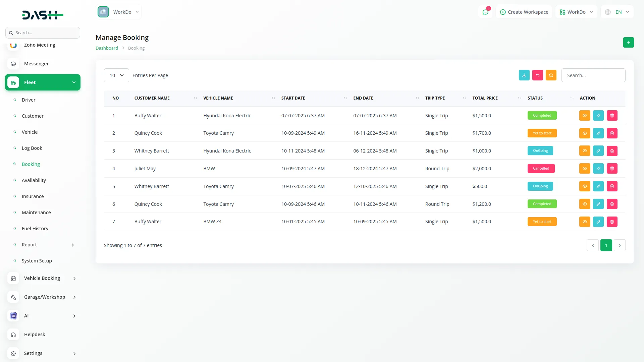Open the EN language dropdown
Image resolution: width=644 pixels, height=362 pixels.
click(618, 12)
